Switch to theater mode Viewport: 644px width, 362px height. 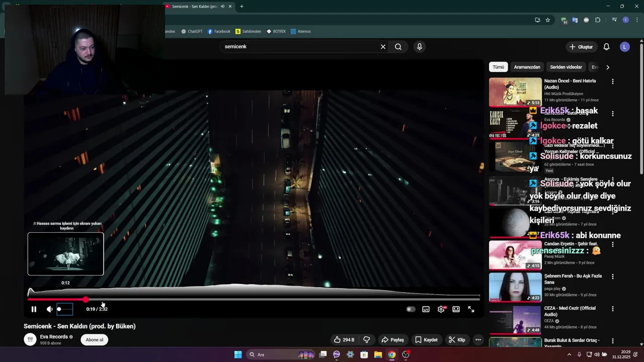pos(456,309)
